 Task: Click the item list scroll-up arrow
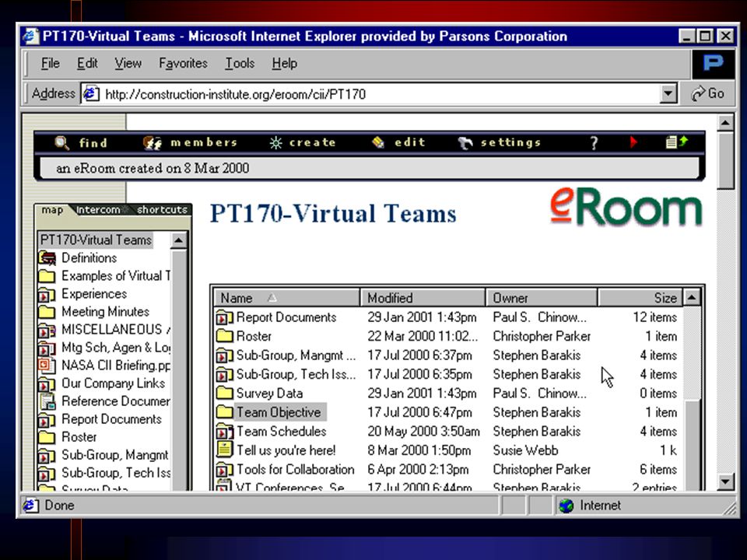click(692, 298)
